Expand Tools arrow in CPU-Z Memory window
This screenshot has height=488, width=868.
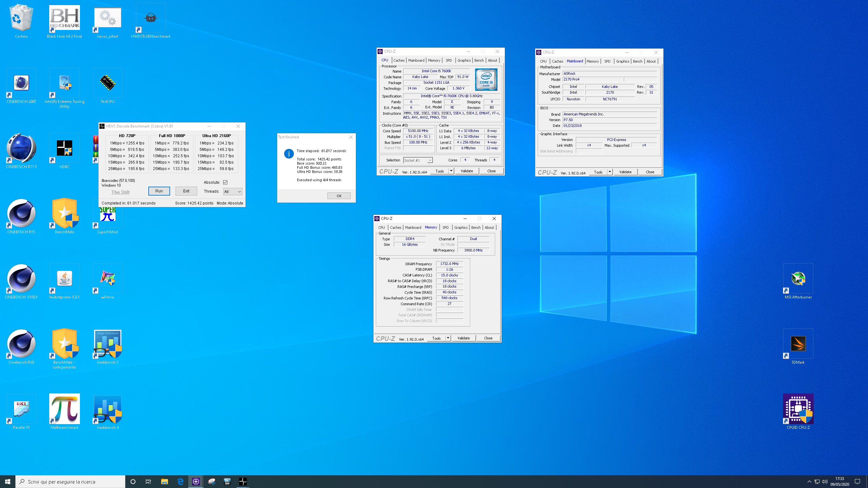[x=448, y=338]
